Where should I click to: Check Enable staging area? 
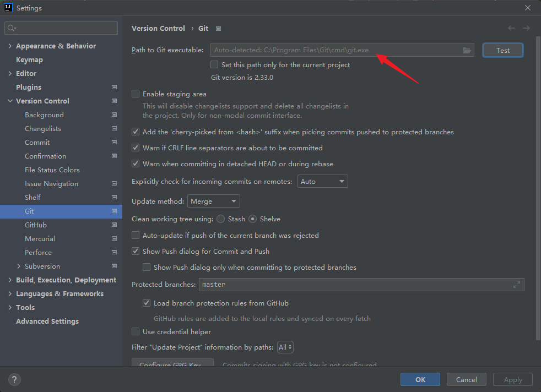(136, 94)
